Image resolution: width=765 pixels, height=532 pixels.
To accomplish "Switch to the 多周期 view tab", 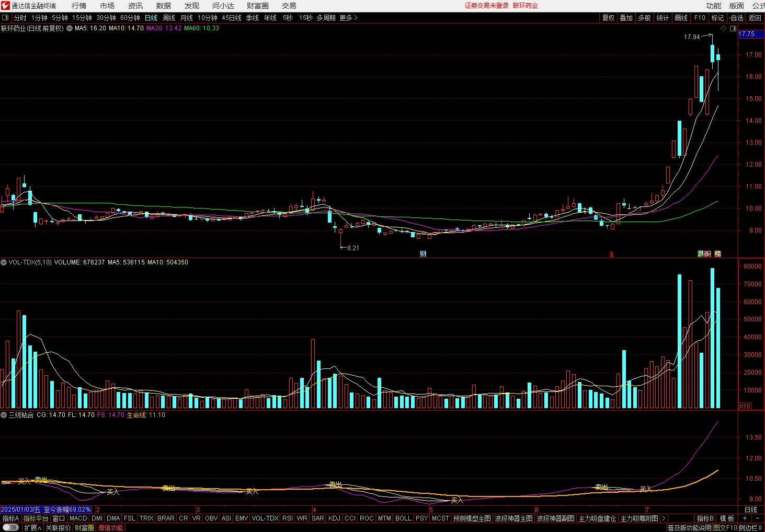I will [326, 18].
